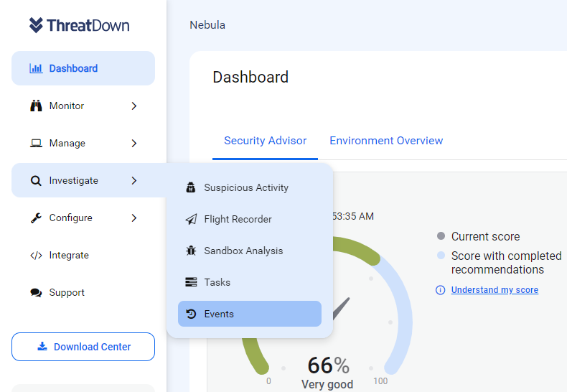The height and width of the screenshot is (392, 567).
Task: Open Suspicious Activity from the Investigate menu
Action: [250, 187]
